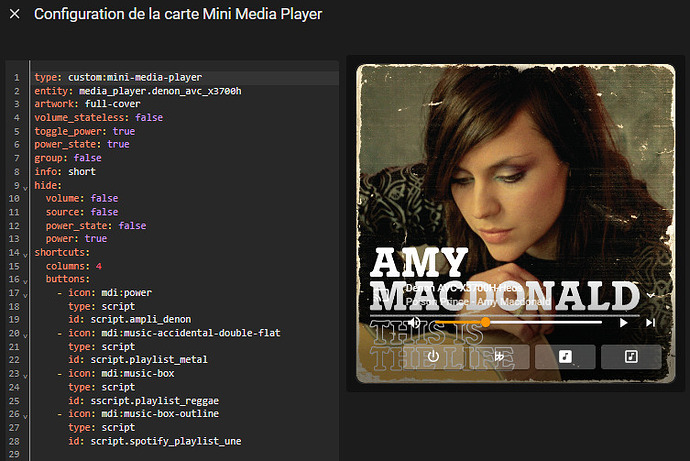Fold the double-flat item on line 20
This screenshot has width=690, height=461.
point(25,336)
